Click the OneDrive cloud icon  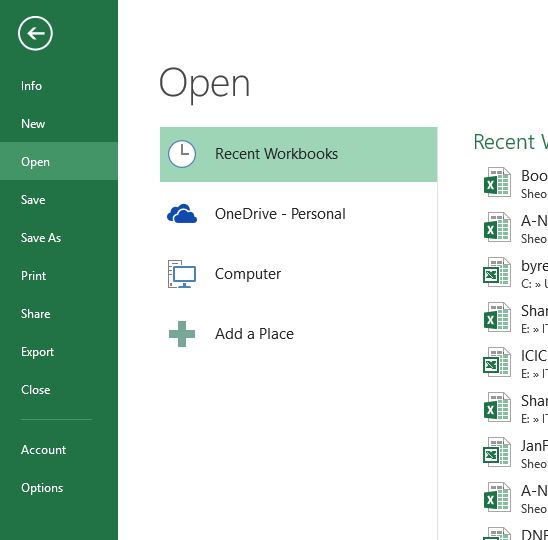click(x=182, y=214)
